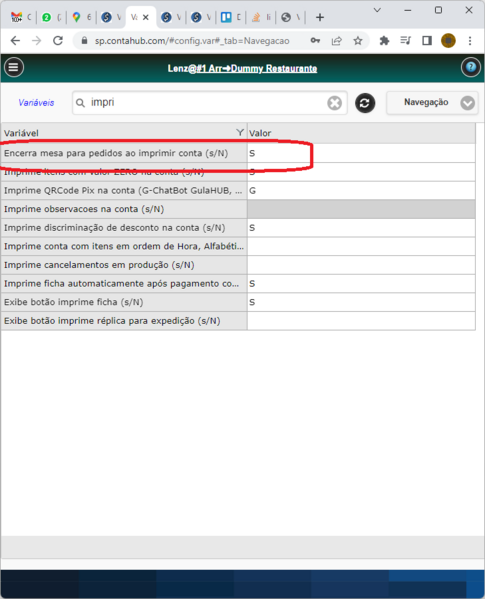This screenshot has width=485, height=599.
Task: Open the browser extensions puzzle icon
Action: click(384, 40)
